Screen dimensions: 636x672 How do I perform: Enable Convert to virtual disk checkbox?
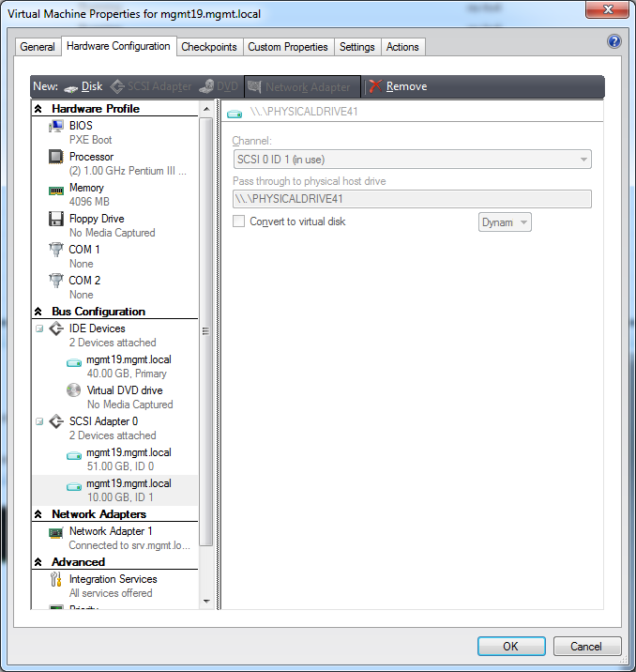[x=238, y=221]
